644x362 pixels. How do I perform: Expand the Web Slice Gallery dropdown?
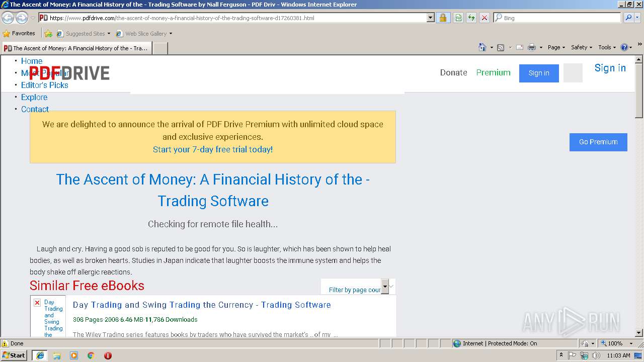click(171, 34)
